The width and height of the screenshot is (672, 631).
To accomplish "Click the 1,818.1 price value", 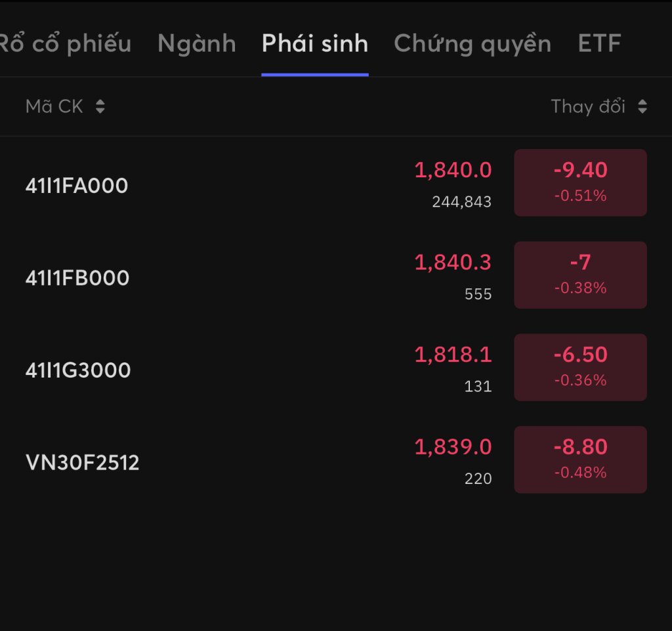I will tap(453, 355).
